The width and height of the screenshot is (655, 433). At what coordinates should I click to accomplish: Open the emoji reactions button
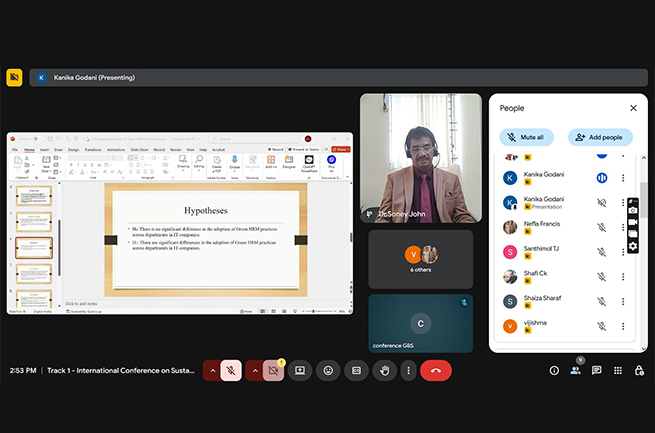(x=328, y=370)
